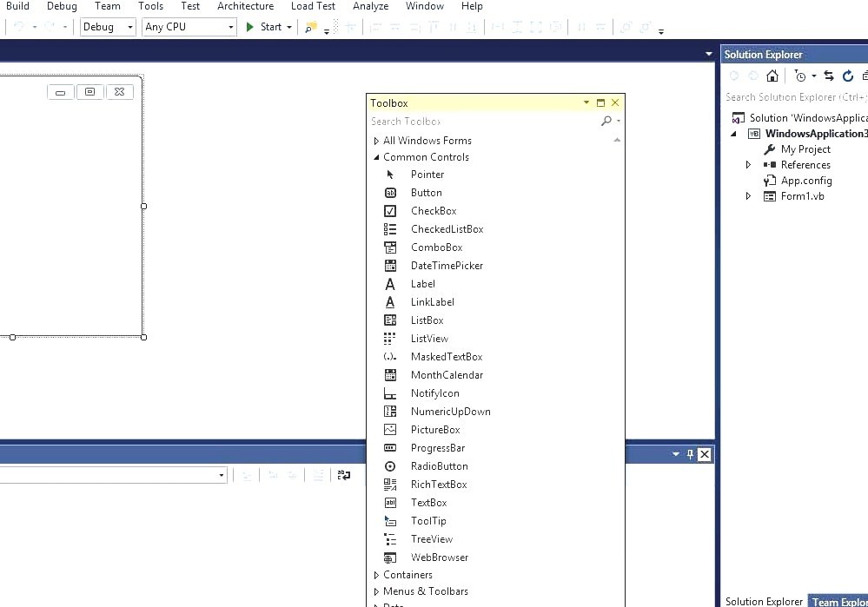Switch to Team Explorer tab
868x607 pixels.
838,602
